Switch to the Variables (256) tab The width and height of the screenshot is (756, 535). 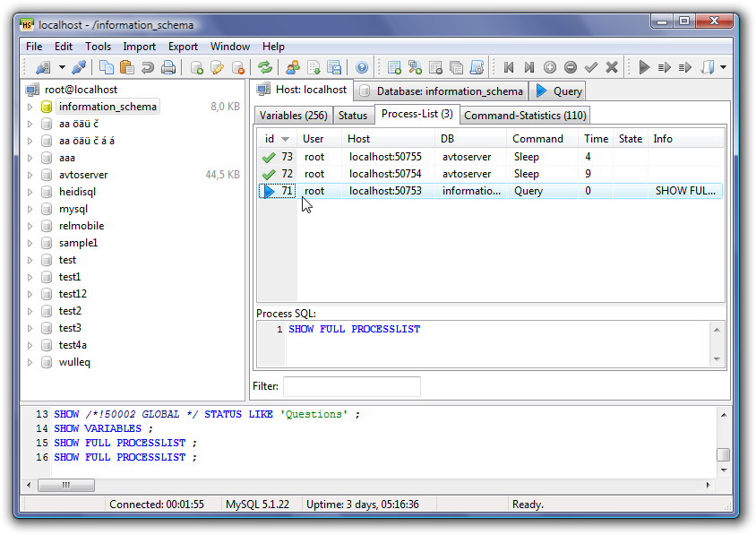click(293, 115)
